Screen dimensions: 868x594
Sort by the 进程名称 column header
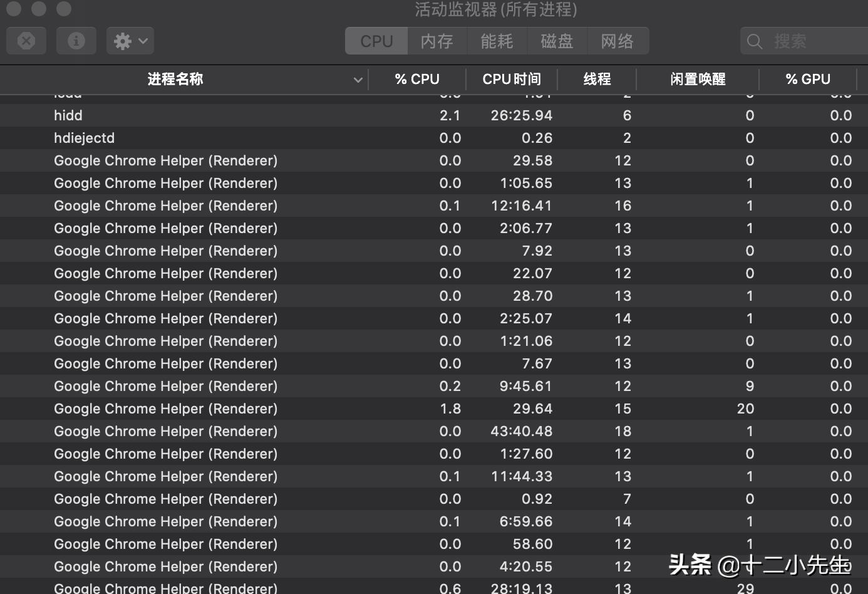tap(175, 79)
